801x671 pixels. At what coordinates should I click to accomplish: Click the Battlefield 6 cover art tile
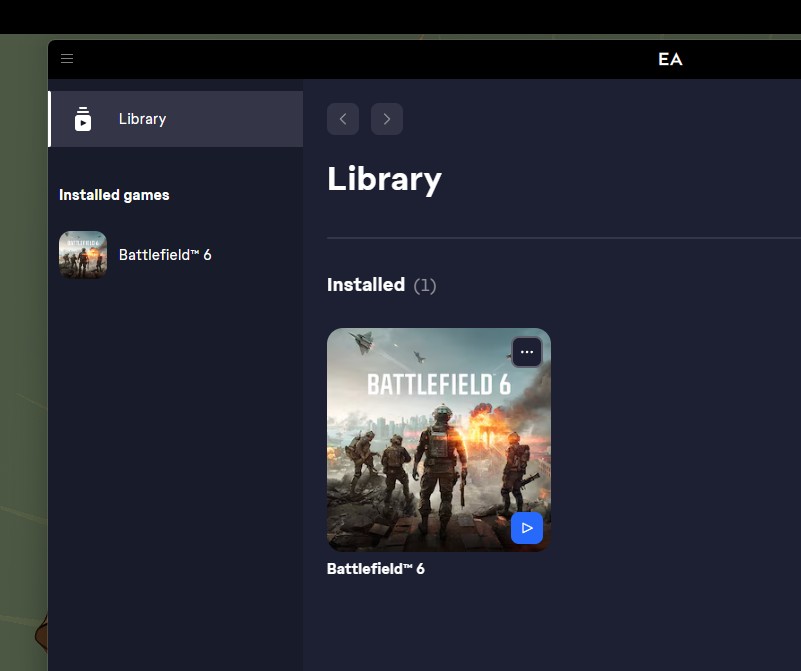[439, 440]
